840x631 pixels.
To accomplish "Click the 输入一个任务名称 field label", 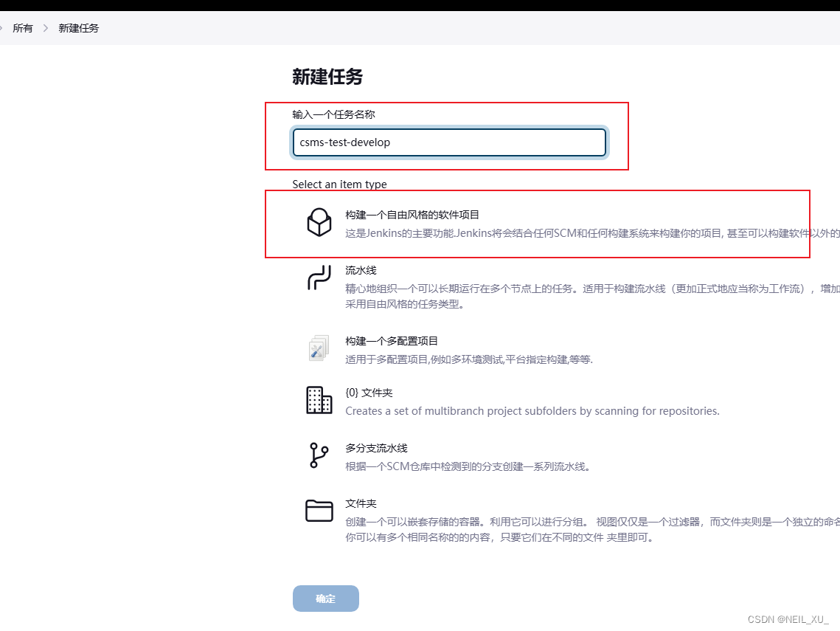I will click(333, 114).
